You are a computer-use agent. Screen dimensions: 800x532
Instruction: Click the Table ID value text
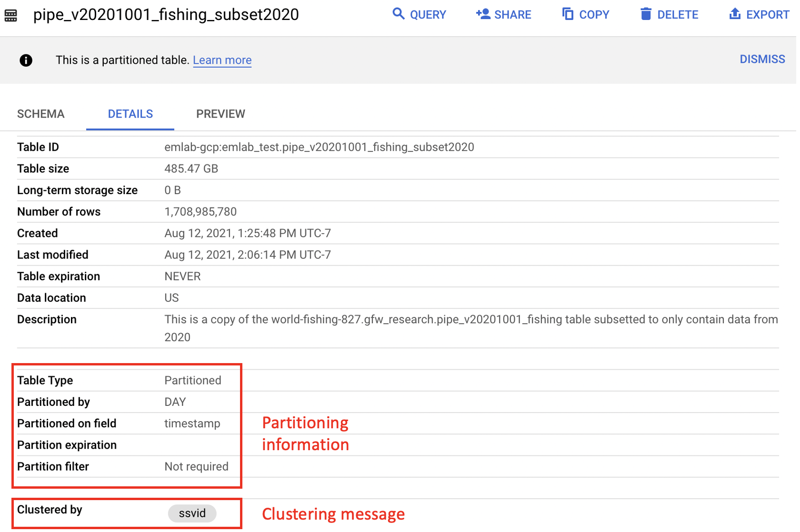point(320,148)
